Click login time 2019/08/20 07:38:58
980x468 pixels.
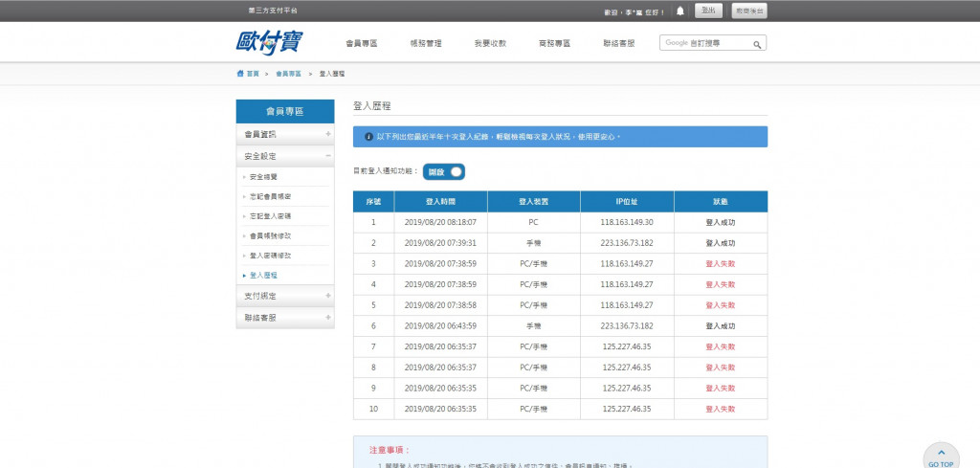click(440, 305)
